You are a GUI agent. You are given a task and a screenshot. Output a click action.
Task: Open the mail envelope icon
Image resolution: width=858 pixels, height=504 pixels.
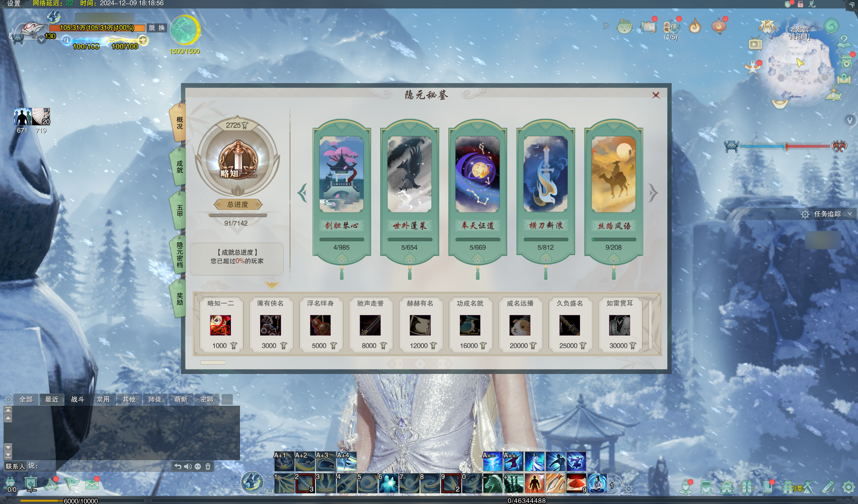92,484
